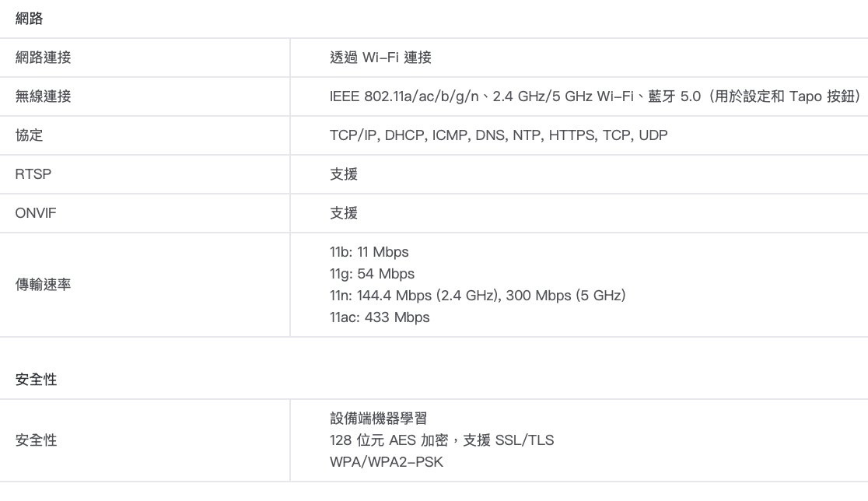Click the 網路 section heading
Viewport: 868px width, 501px height.
click(x=30, y=19)
